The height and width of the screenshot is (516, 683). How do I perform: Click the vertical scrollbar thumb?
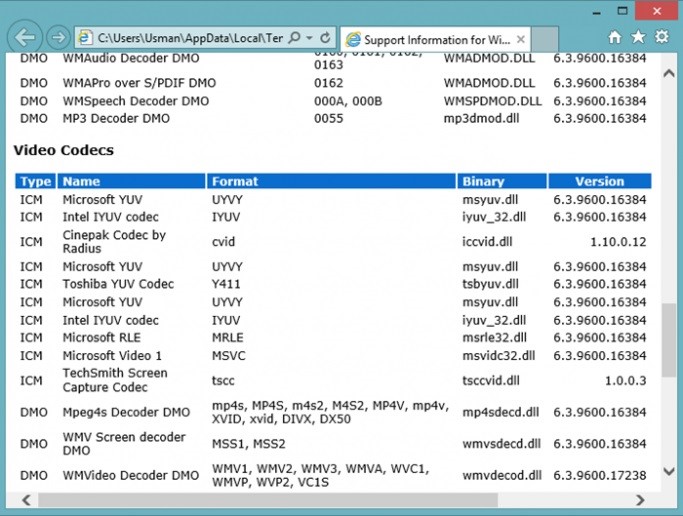tap(669, 340)
